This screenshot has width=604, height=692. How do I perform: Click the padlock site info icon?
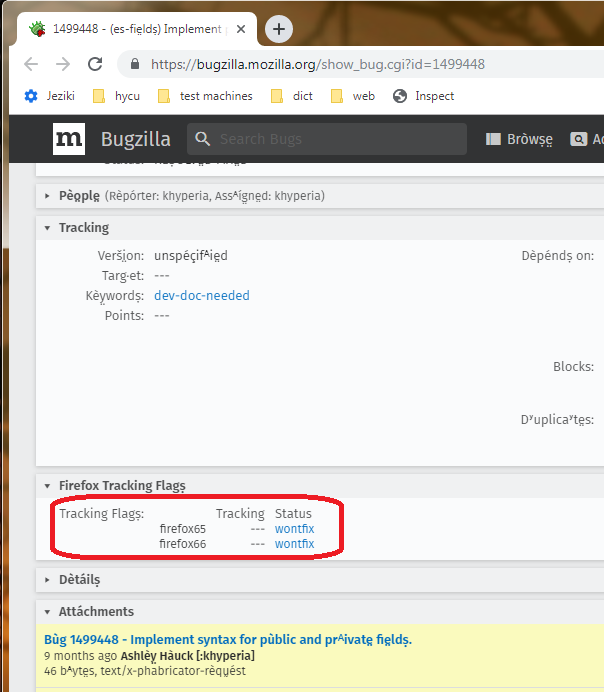point(135,64)
